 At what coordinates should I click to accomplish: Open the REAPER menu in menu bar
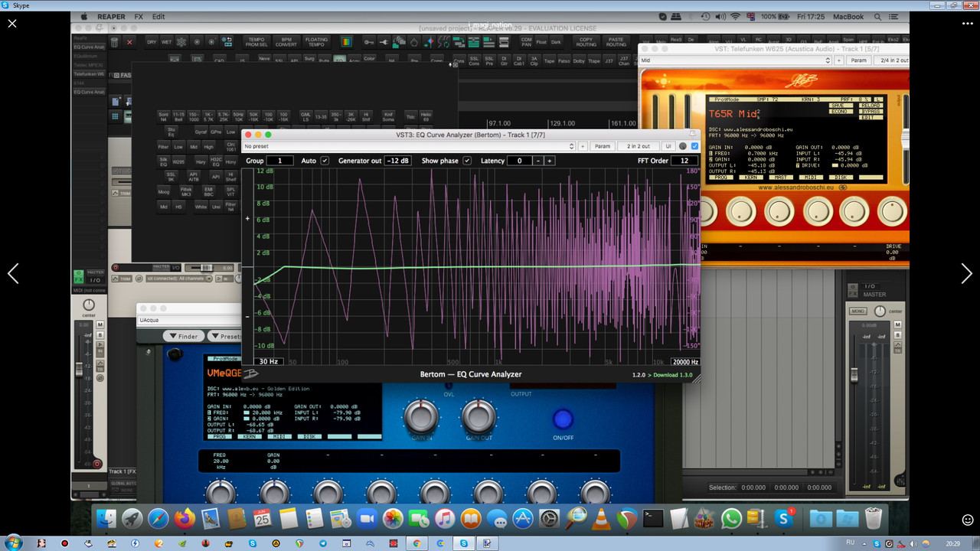pyautogui.click(x=111, y=17)
